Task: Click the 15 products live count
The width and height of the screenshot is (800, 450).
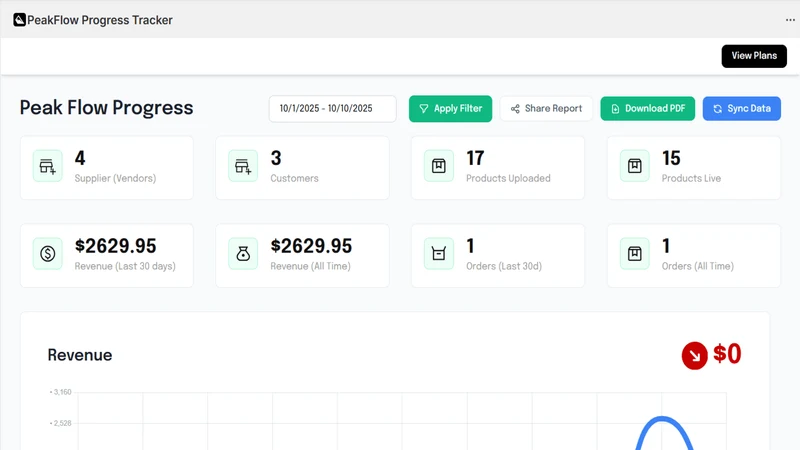Action: coord(671,158)
